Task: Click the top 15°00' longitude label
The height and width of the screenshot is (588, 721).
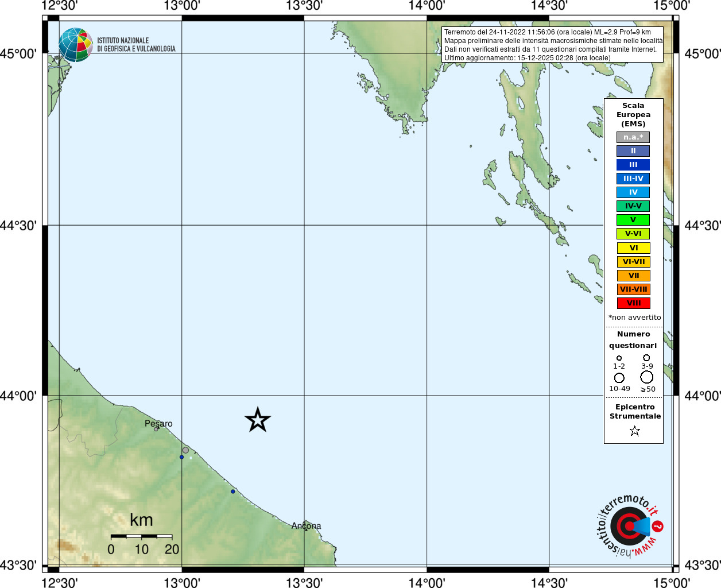Action: [x=672, y=6]
